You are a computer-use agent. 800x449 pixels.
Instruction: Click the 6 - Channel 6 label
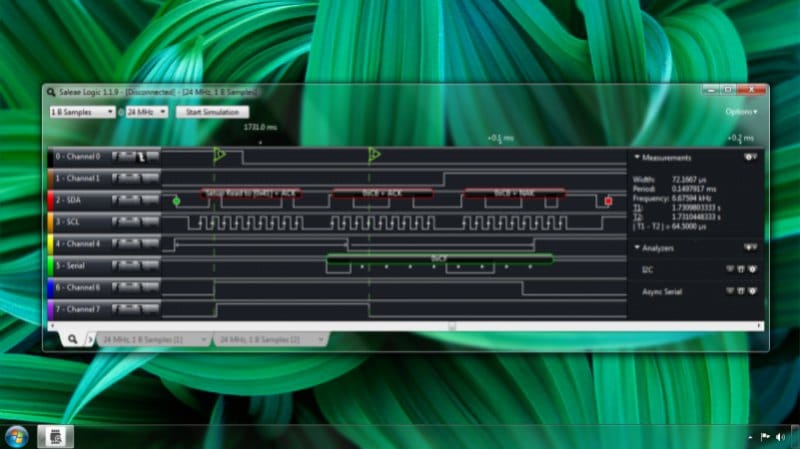tap(78, 288)
